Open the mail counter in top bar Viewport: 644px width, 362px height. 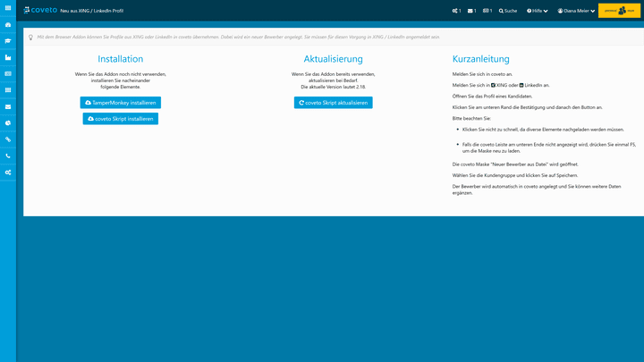[x=471, y=11]
